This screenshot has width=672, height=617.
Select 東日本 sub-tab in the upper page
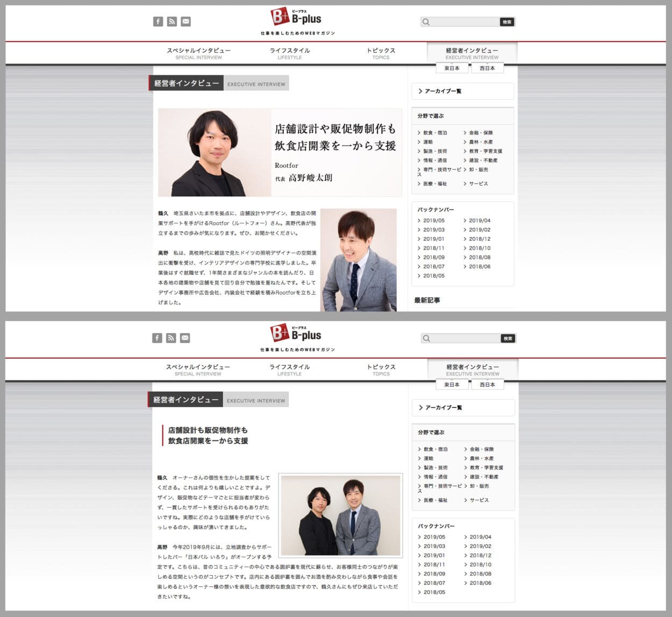click(452, 68)
